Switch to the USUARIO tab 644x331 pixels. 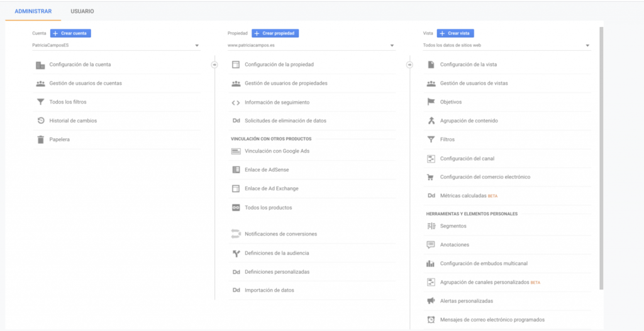pyautogui.click(x=82, y=11)
